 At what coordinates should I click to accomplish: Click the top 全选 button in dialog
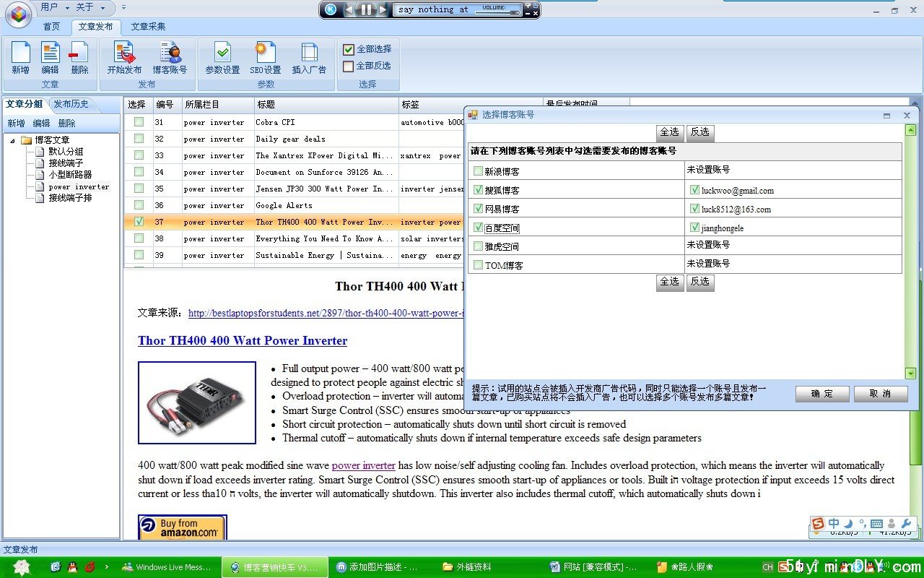(670, 132)
